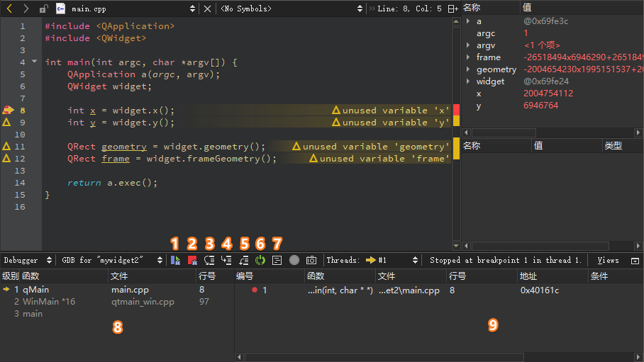This screenshot has height=362, width=644.
Task: Stop the debugger with the red icon
Action: pyautogui.click(x=192, y=261)
